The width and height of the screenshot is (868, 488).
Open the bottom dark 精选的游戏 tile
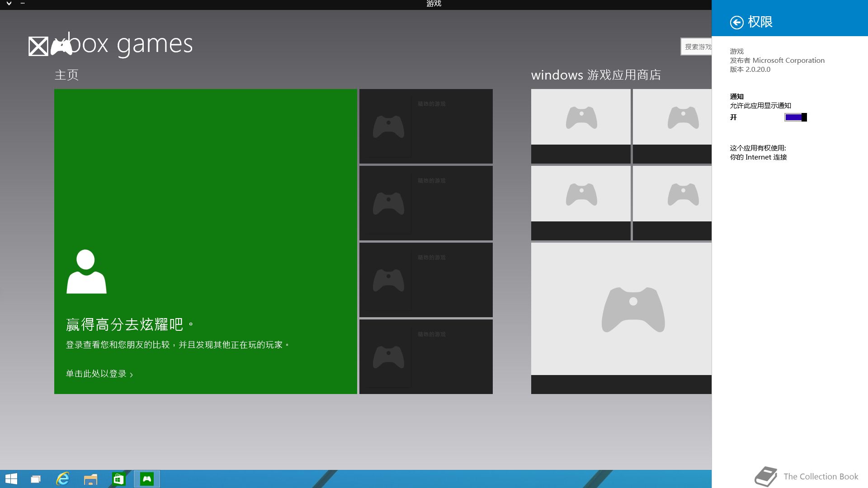pos(426,357)
